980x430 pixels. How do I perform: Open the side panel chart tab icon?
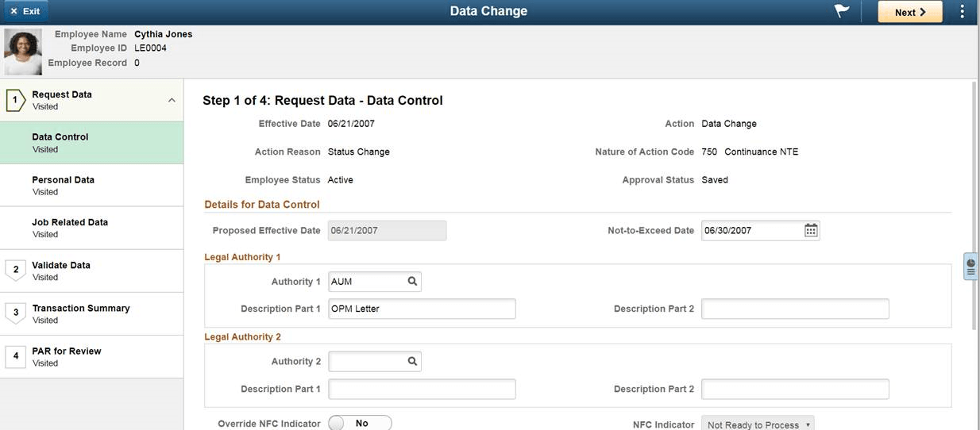[x=970, y=266]
